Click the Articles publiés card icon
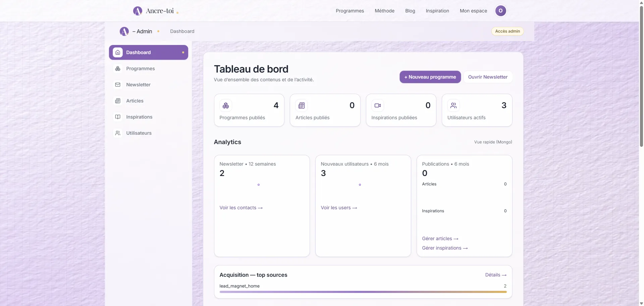 coord(302,105)
